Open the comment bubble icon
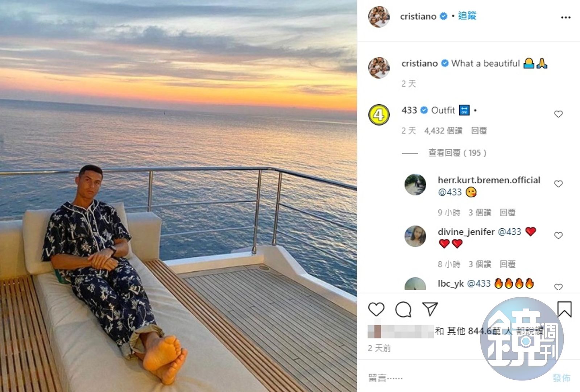This screenshot has width=580, height=392. (403, 309)
